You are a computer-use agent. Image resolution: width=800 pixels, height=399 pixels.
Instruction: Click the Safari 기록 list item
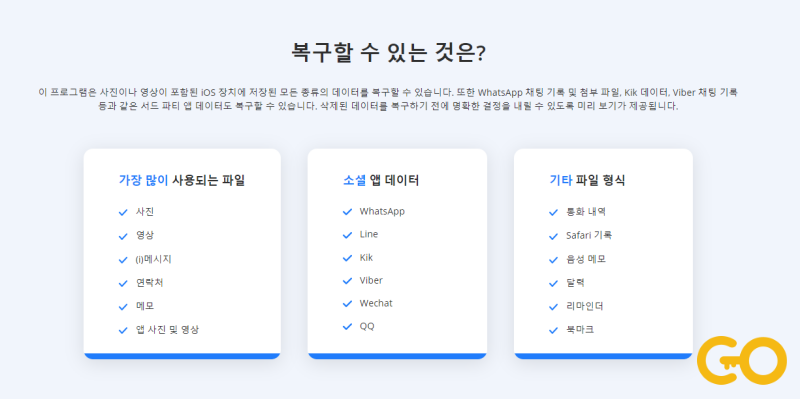(x=589, y=235)
